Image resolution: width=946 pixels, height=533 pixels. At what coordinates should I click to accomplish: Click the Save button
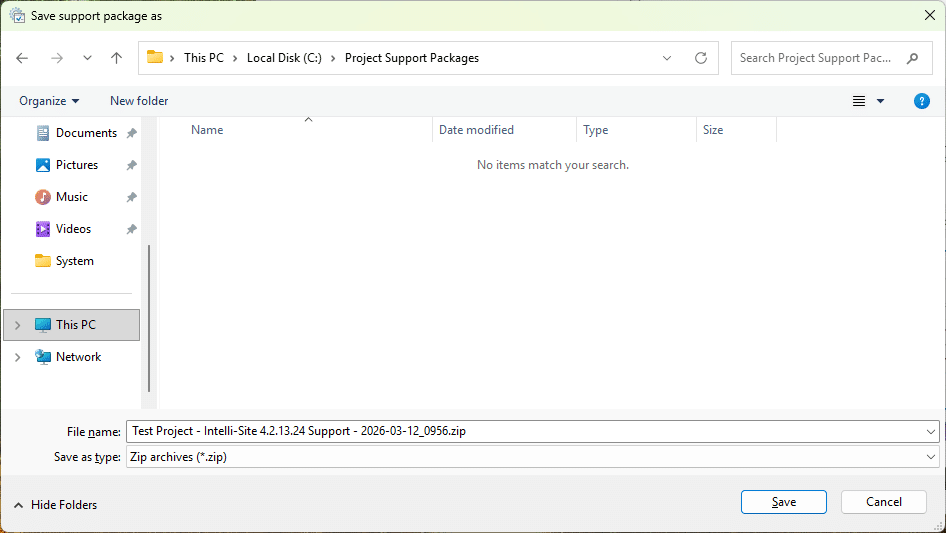click(x=784, y=502)
